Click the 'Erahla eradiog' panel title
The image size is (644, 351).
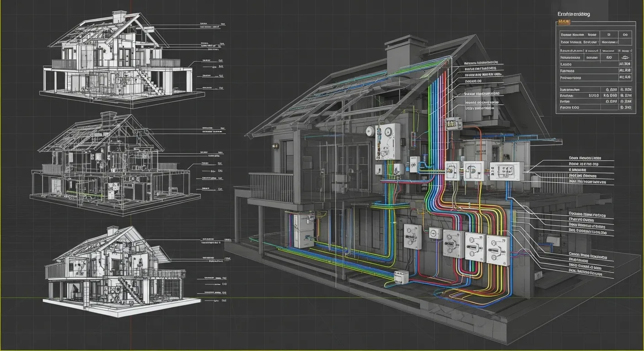[x=574, y=14]
